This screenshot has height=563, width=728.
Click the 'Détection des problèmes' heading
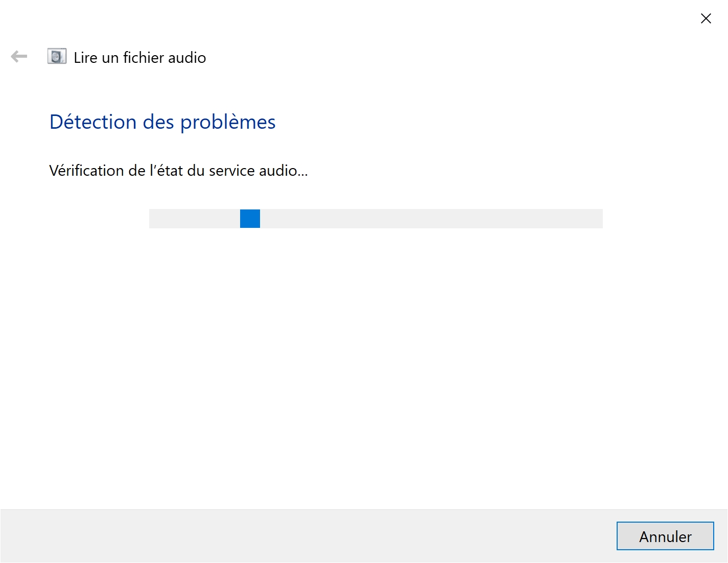[x=162, y=122]
